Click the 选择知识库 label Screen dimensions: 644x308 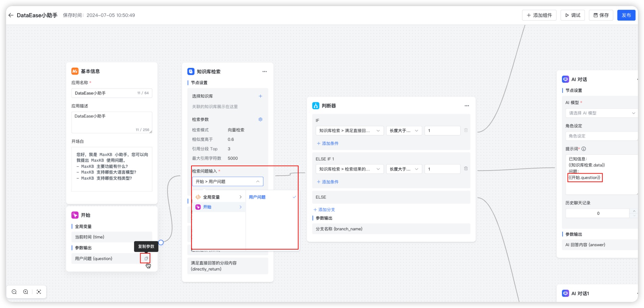pyautogui.click(x=202, y=96)
